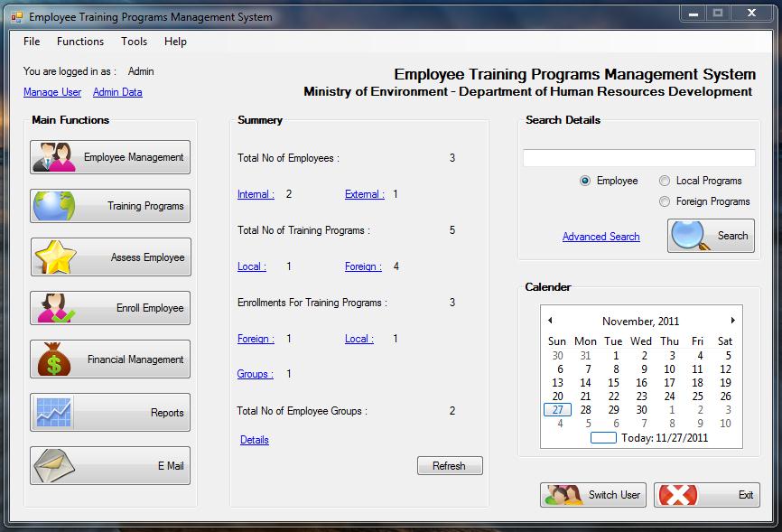Open Financial Management money bag icon
The width and height of the screenshot is (782, 532).
[x=54, y=359]
